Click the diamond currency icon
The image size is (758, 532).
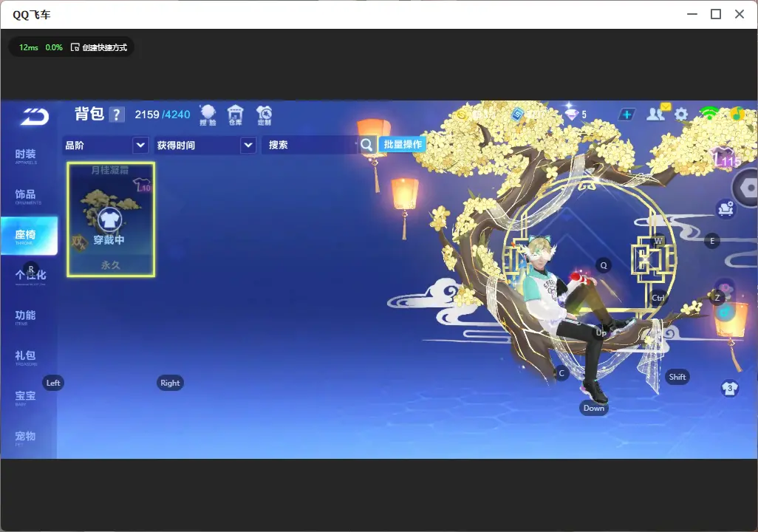click(x=572, y=115)
